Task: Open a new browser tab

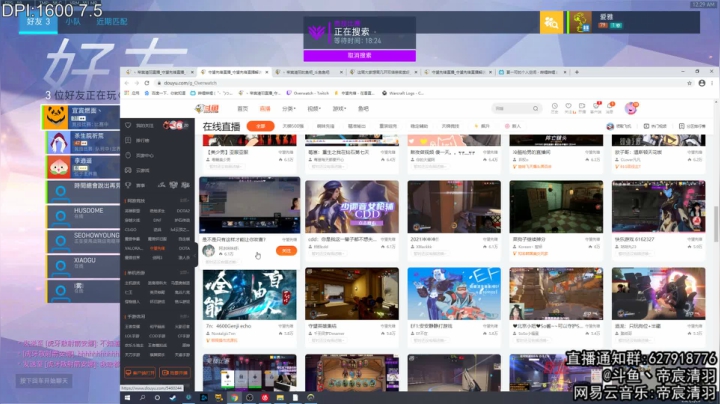Action: pyautogui.click(x=577, y=72)
